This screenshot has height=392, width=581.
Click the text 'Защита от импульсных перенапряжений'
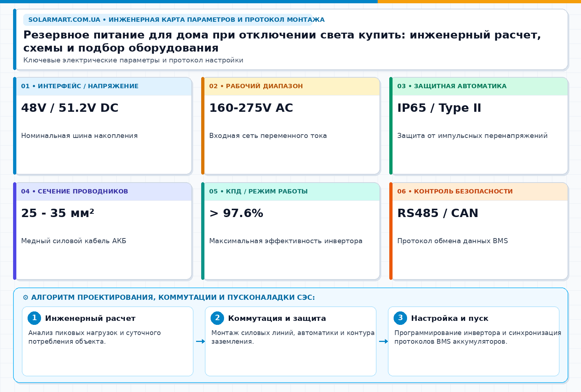(x=472, y=136)
